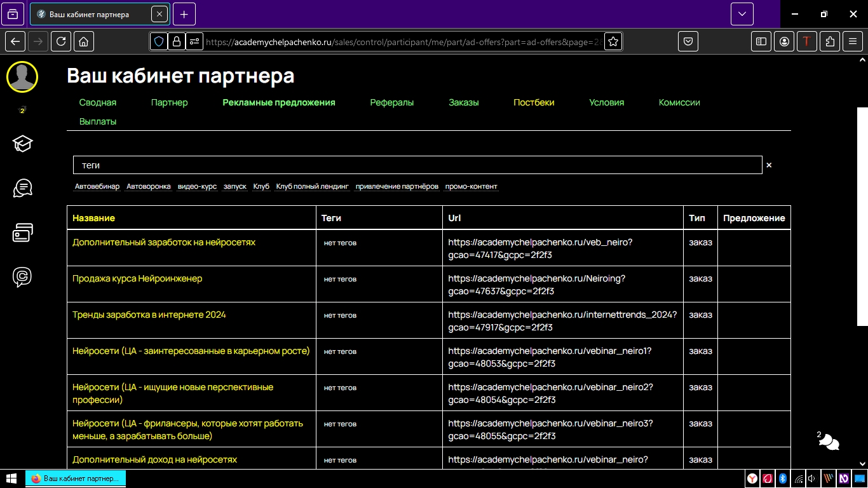Go to the Комиссии tab
Image resolution: width=868 pixels, height=488 pixels.
(679, 102)
